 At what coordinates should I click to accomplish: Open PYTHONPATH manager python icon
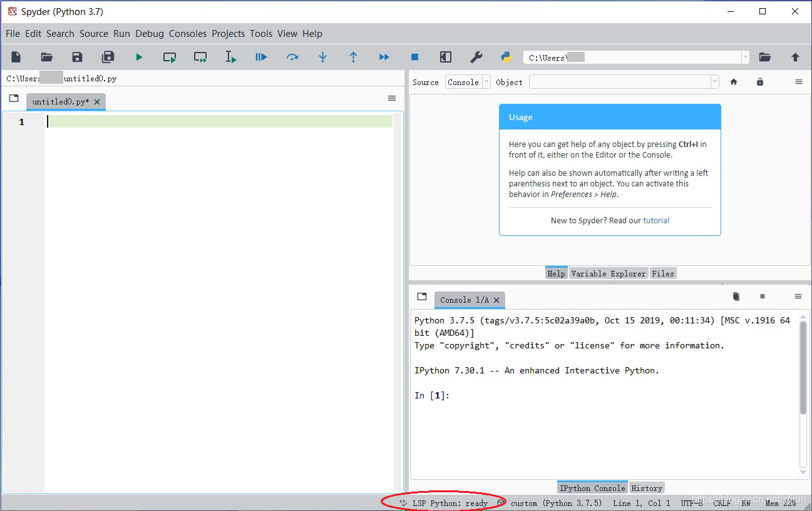click(507, 57)
